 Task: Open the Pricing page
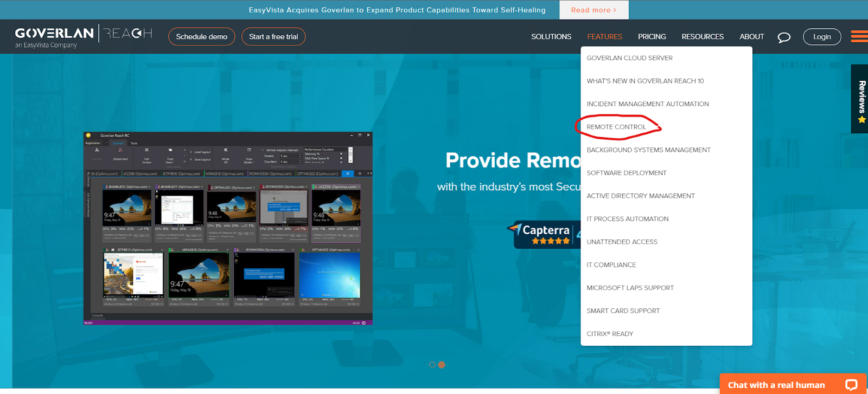click(x=652, y=37)
